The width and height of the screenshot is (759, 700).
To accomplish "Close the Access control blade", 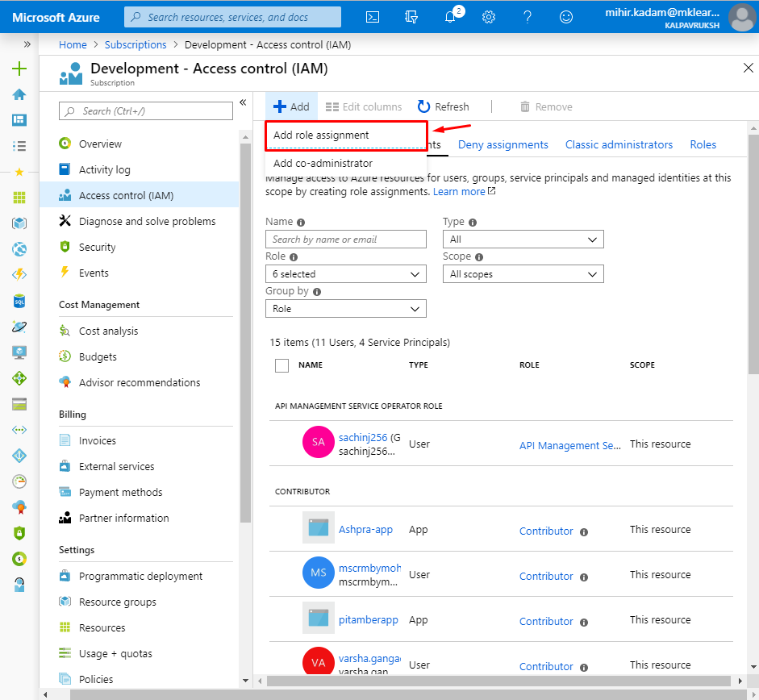I will (x=748, y=68).
